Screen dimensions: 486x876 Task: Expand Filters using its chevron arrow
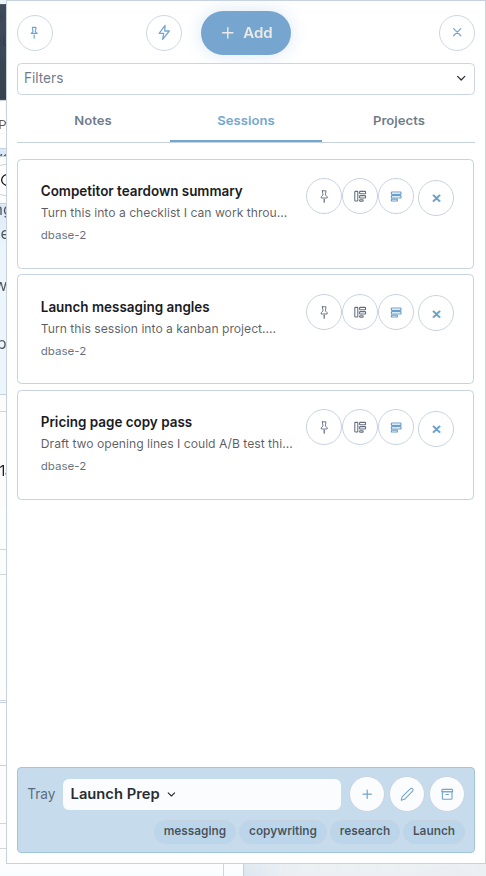point(461,78)
